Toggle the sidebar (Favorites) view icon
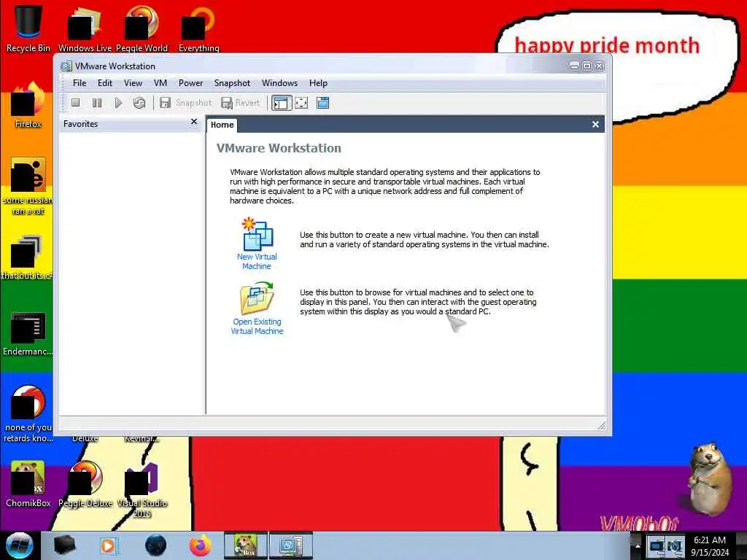 click(x=281, y=103)
